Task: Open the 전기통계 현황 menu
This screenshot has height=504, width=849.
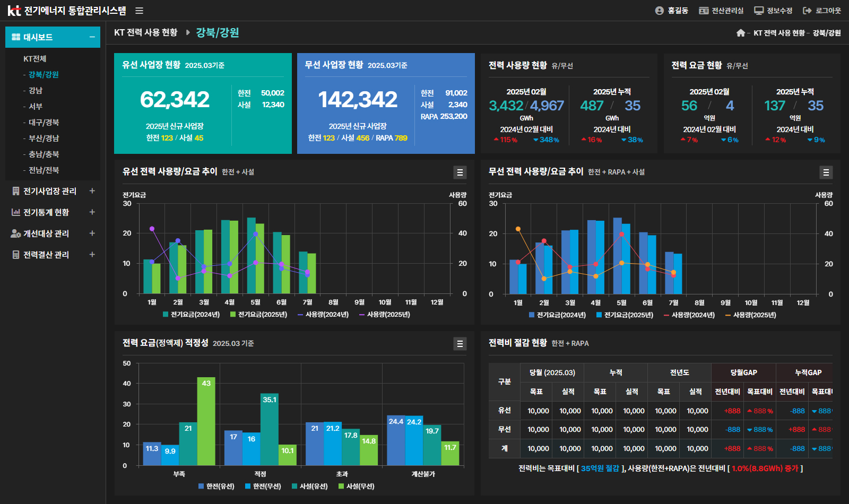Action: click(x=46, y=212)
